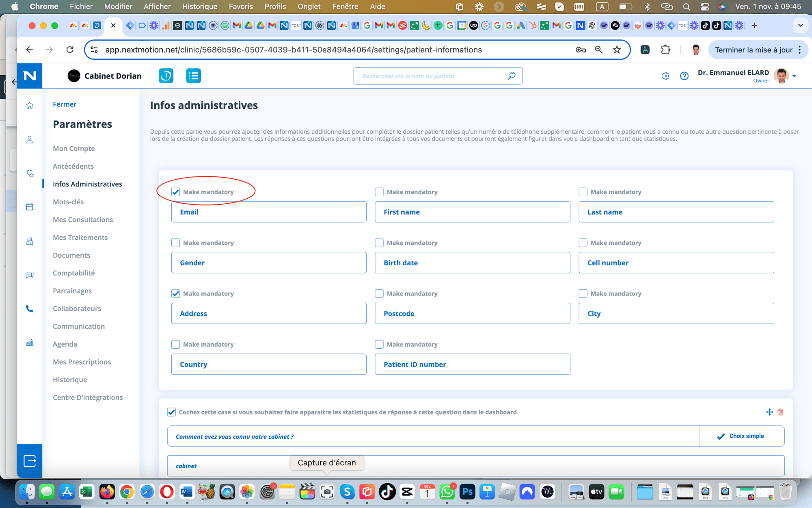Click the Chrome address bar URL
This screenshot has width=812, height=508.
[293, 50]
